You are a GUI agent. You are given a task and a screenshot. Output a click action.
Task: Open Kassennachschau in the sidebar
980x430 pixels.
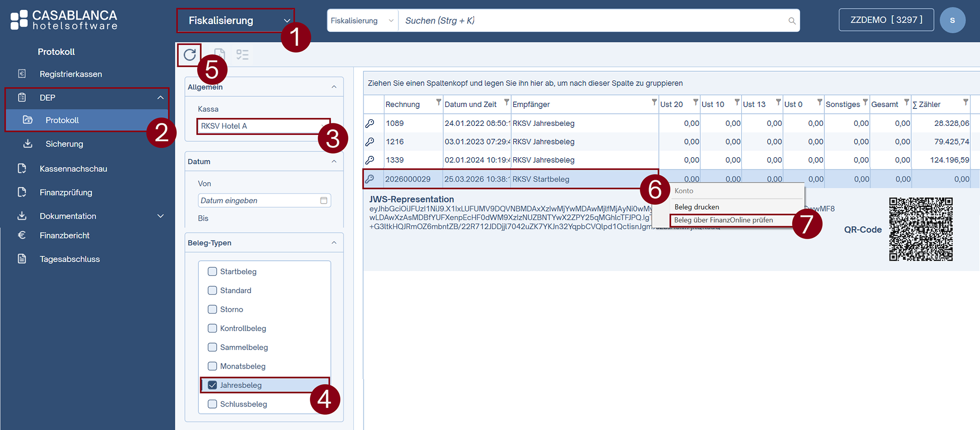tap(73, 169)
